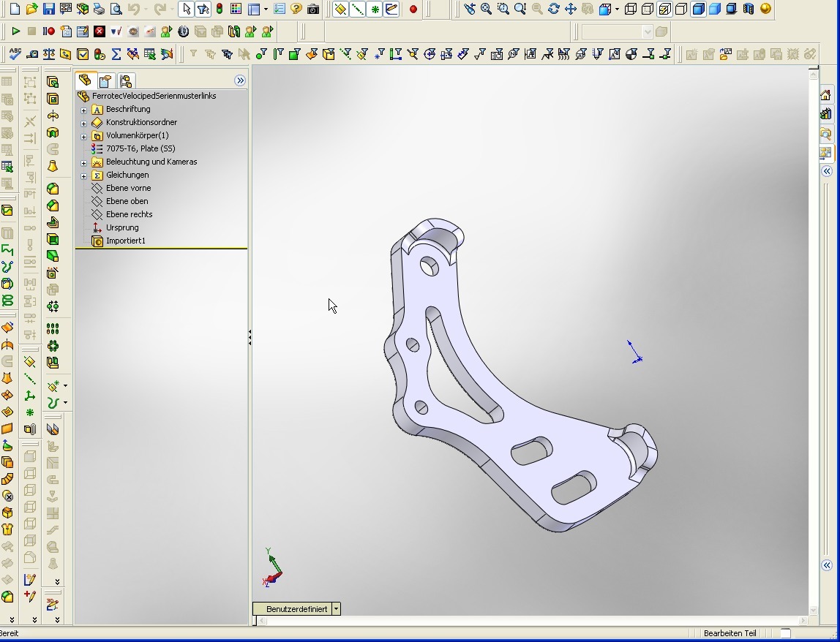Activate the Pan view tool
Screen dimensions: 840x642
pyautogui.click(x=571, y=10)
